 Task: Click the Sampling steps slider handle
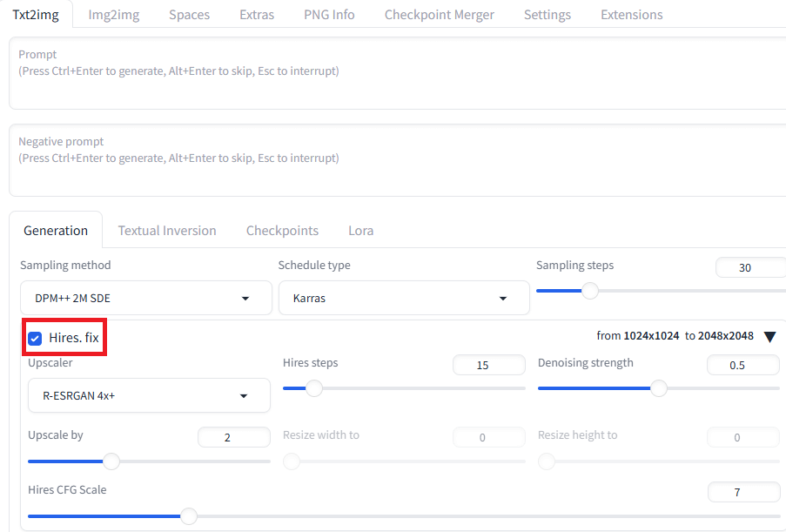pyautogui.click(x=590, y=291)
